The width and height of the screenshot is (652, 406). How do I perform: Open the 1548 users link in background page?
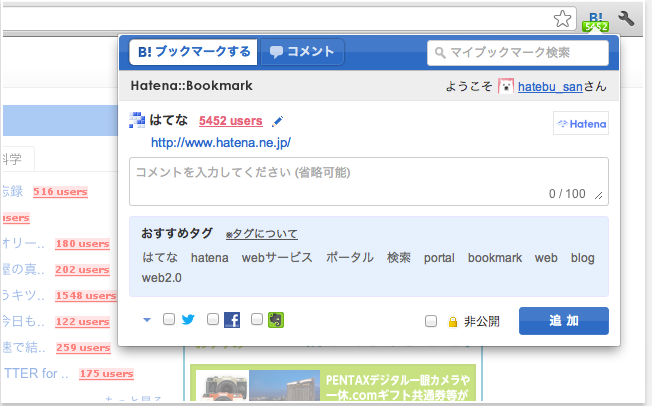coord(86,296)
